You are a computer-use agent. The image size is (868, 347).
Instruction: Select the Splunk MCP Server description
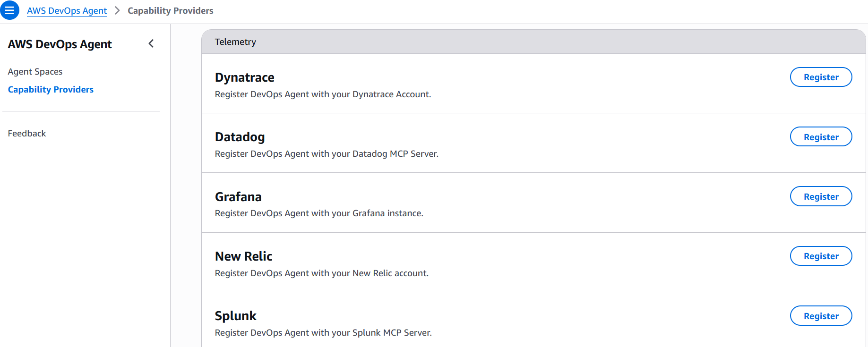click(323, 332)
